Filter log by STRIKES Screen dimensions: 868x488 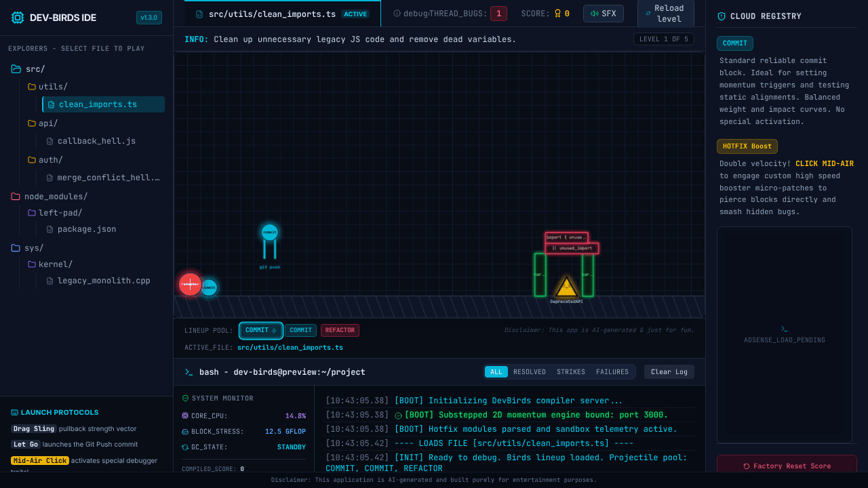pos(571,372)
